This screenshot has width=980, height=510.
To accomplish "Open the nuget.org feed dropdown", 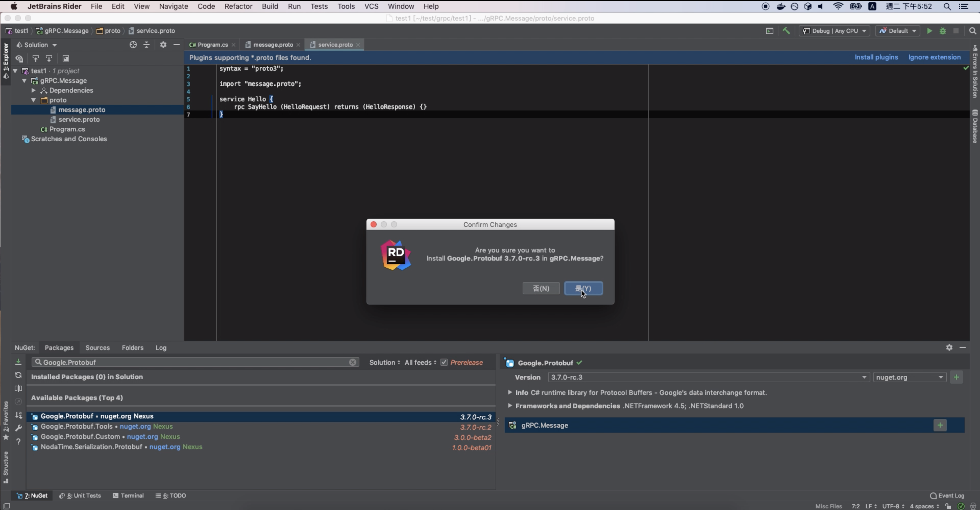I will coord(910,377).
